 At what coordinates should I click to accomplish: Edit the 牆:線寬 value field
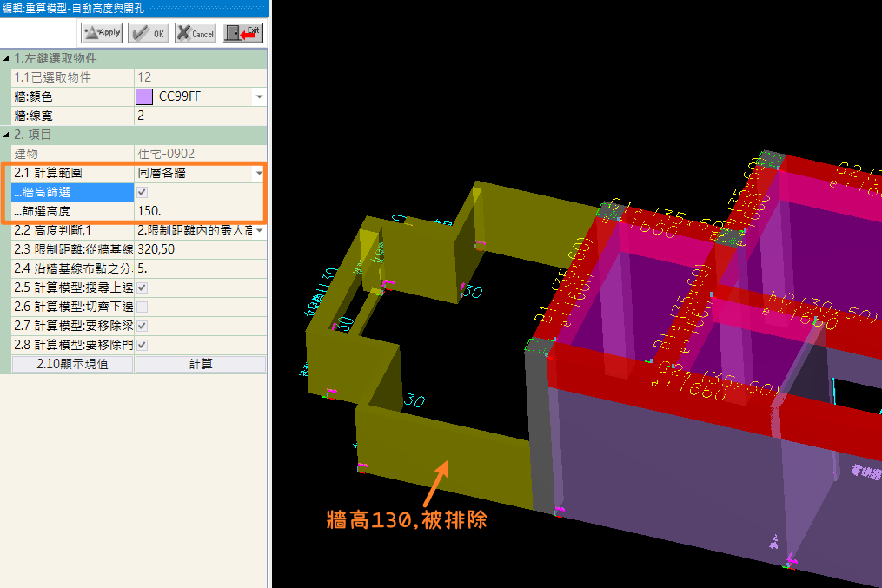pos(200,116)
